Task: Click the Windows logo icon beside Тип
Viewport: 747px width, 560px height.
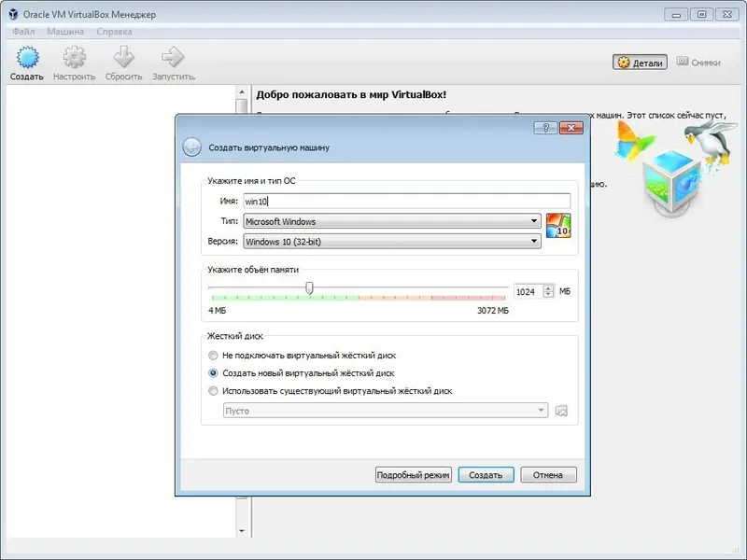Action: coord(558,226)
